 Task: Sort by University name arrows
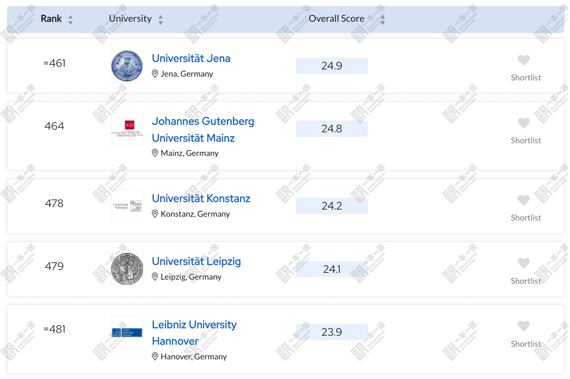tap(161, 19)
